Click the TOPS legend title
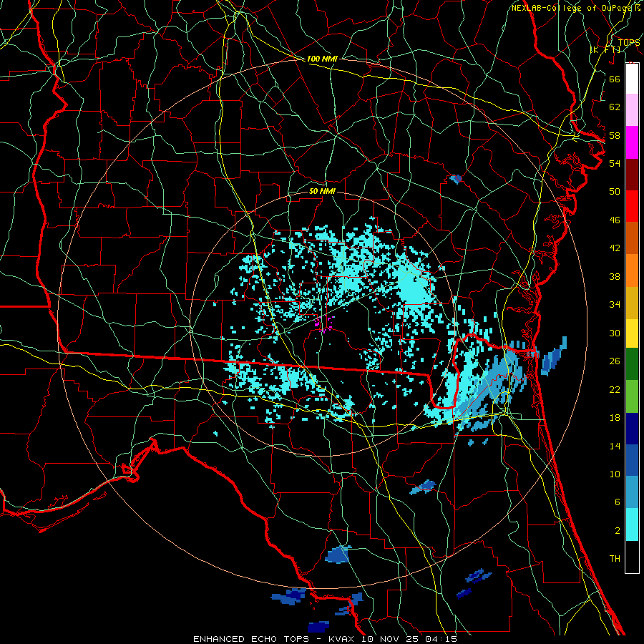 (x=629, y=42)
